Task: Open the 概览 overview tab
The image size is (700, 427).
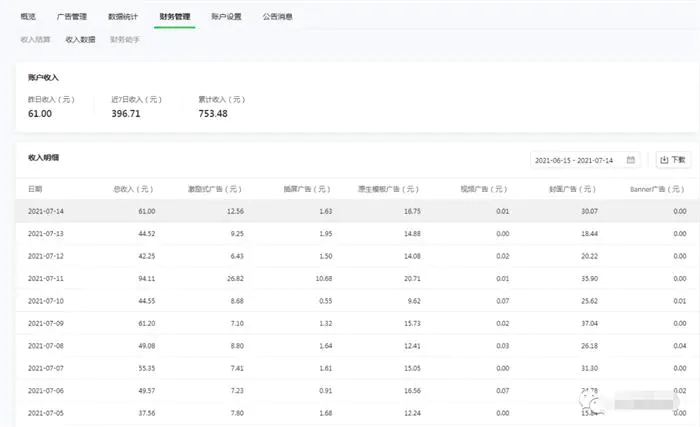Action: [x=28, y=17]
